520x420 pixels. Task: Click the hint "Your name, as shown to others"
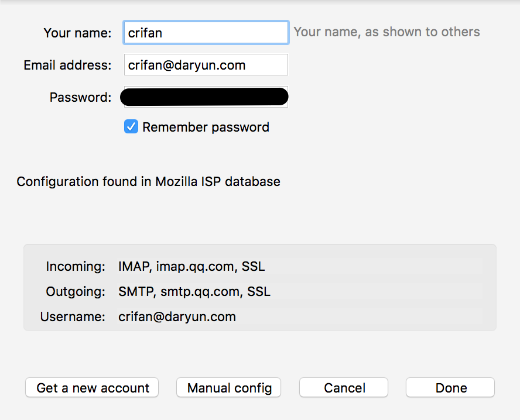coord(386,32)
